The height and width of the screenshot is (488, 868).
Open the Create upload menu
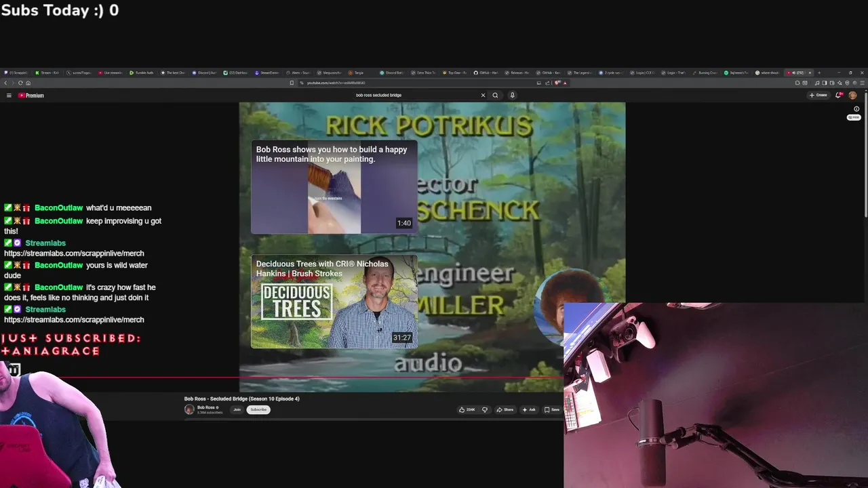tap(818, 95)
